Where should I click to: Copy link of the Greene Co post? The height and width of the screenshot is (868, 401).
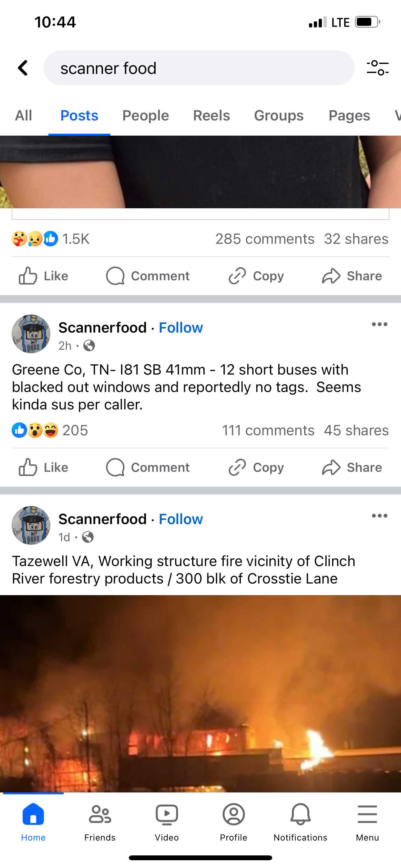256,467
